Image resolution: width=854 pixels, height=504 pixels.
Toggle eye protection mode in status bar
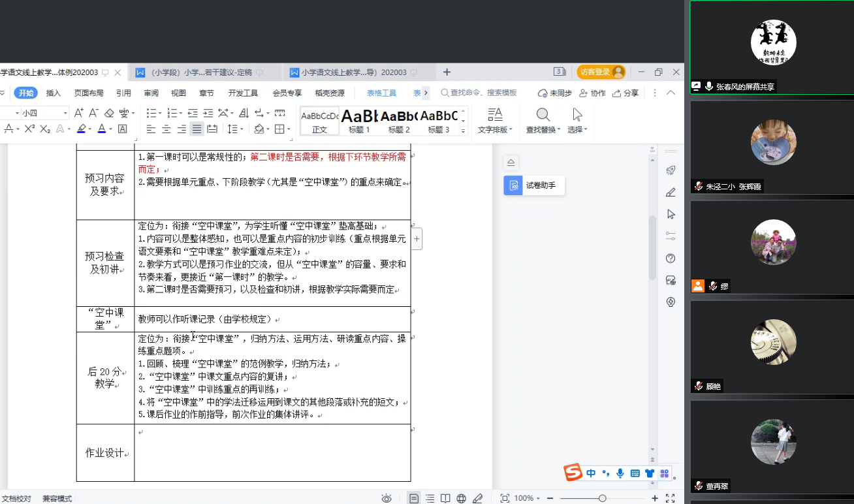(387, 498)
